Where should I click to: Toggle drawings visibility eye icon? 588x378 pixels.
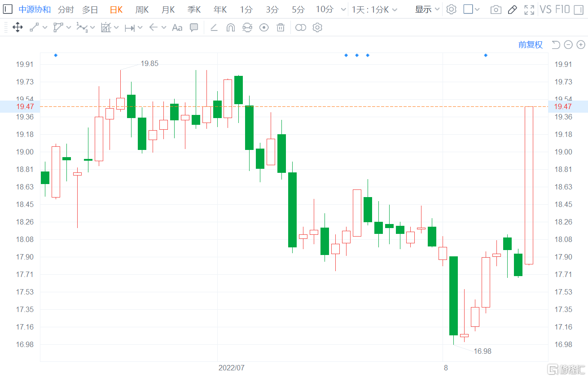pos(264,27)
